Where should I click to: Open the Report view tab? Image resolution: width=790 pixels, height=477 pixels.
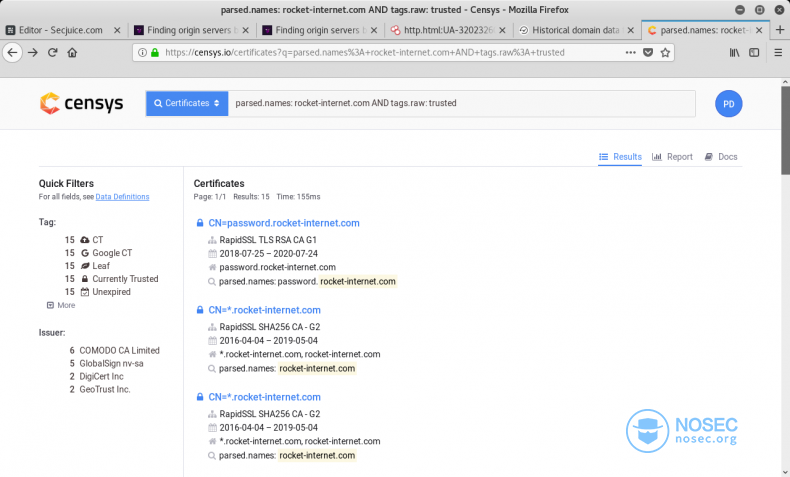[x=672, y=157]
